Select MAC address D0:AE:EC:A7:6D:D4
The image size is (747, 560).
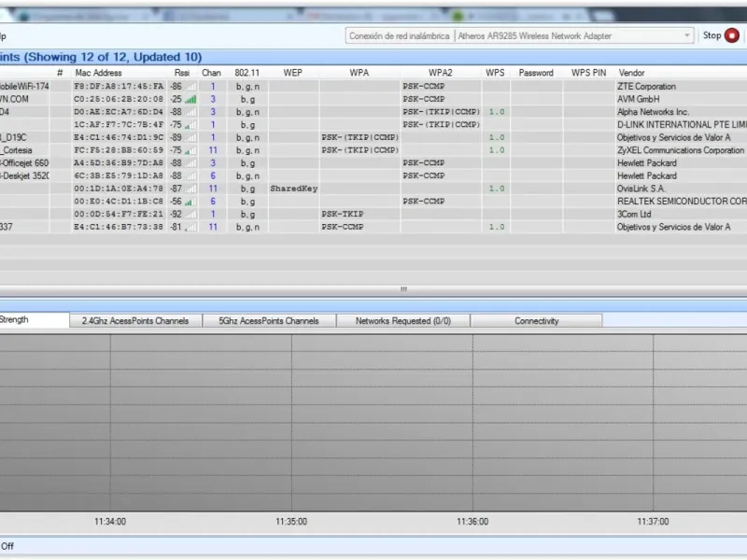pyautogui.click(x=119, y=112)
